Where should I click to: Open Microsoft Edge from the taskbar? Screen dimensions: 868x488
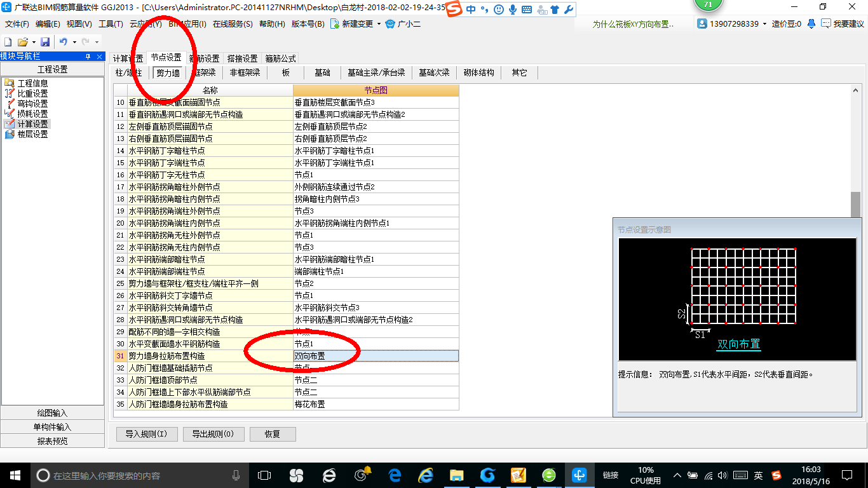[395, 475]
